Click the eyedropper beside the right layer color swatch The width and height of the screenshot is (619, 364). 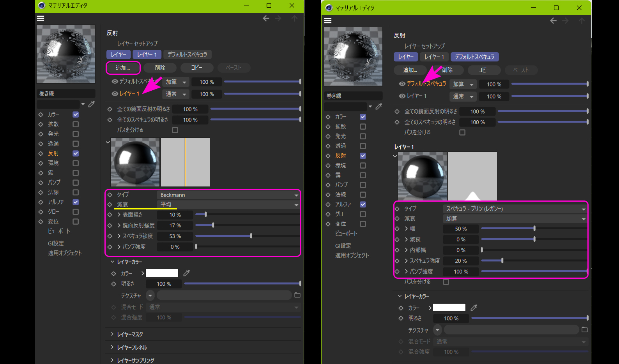point(474,308)
